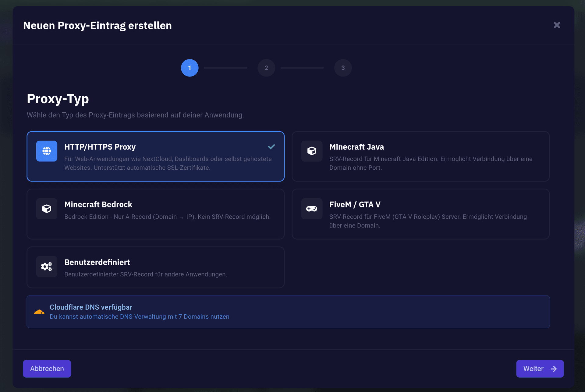Click the subtitle starting Wähle den Typ
Screen dimensions: 585x392
pyautogui.click(x=136, y=115)
